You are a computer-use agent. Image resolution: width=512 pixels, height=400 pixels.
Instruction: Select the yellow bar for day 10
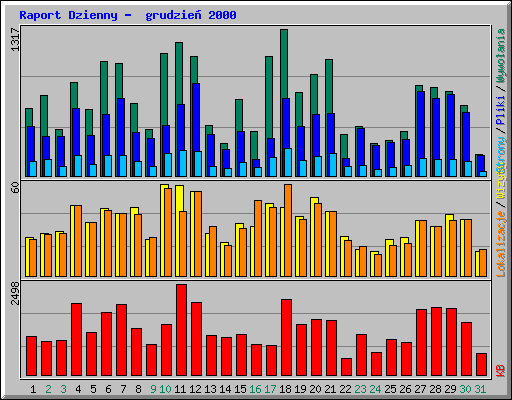pos(163,230)
